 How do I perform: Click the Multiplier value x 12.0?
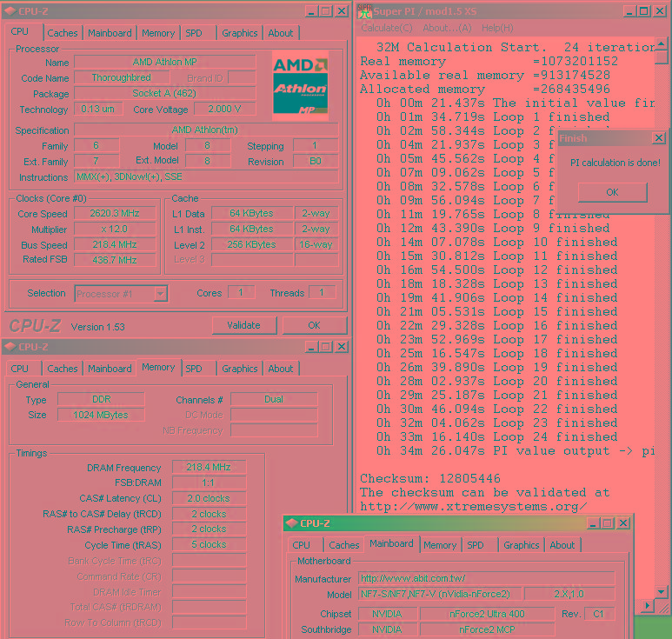click(115, 229)
